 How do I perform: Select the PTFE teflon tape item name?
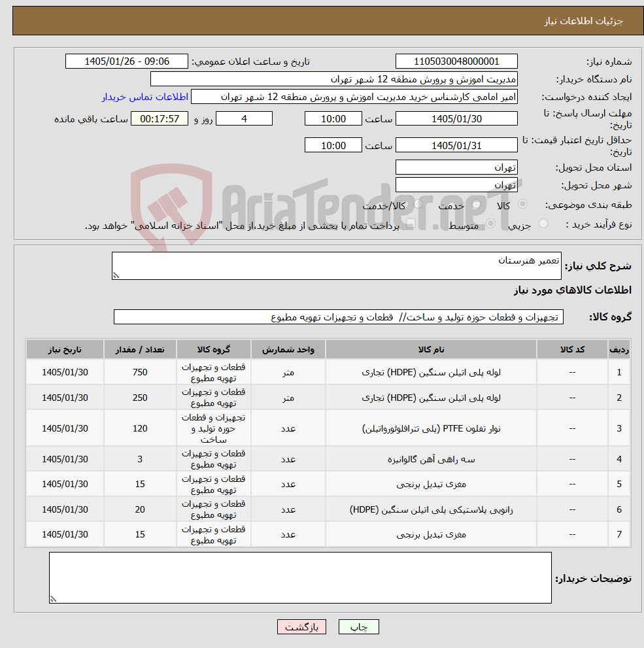431,428
